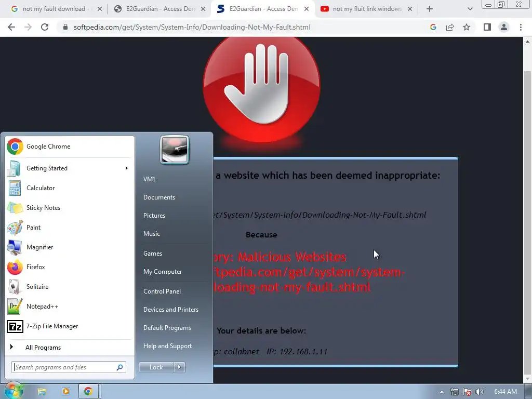Screen dimensions: 532x399
Task: Open a new Chrome tab
Action: (x=430, y=9)
